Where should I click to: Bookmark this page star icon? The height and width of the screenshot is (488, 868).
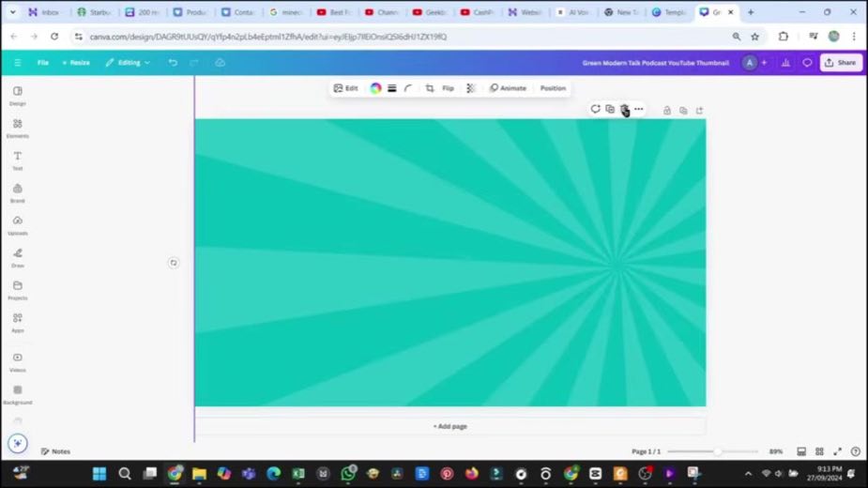(x=754, y=37)
